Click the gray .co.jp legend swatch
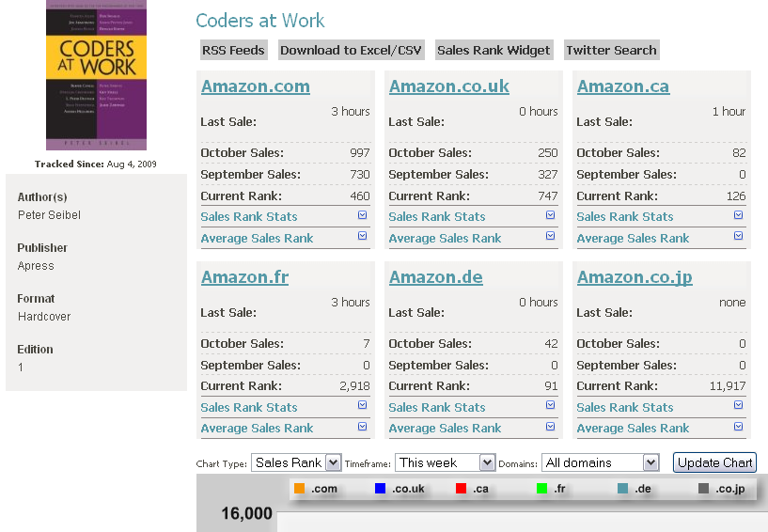 click(703, 489)
